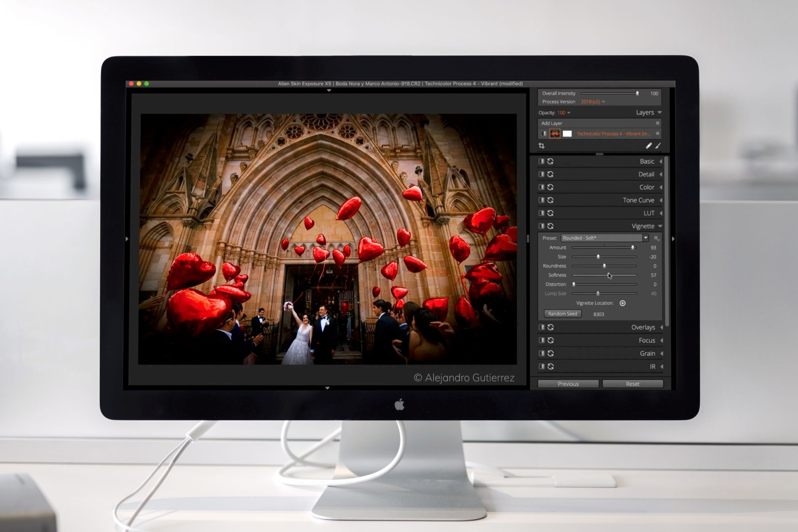The image size is (798, 532).
Task: Toggle the Tone Curve panel effect on/off
Action: point(541,200)
